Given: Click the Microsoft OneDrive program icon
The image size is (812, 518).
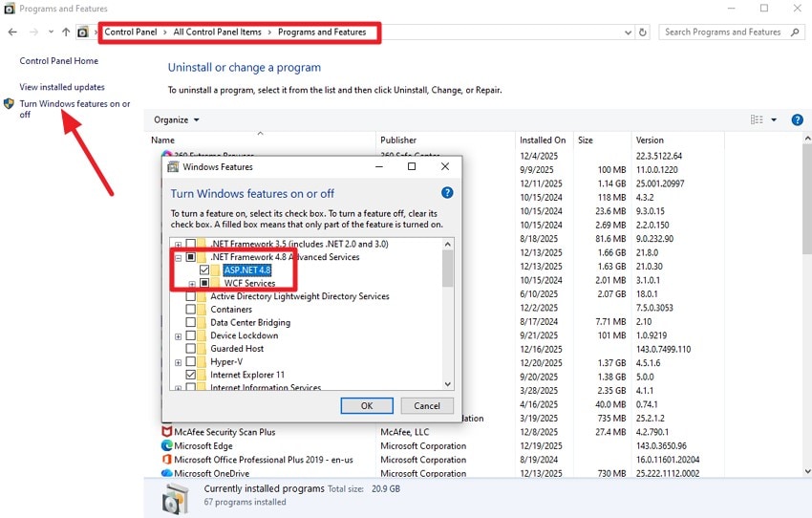Looking at the screenshot, I should point(167,473).
